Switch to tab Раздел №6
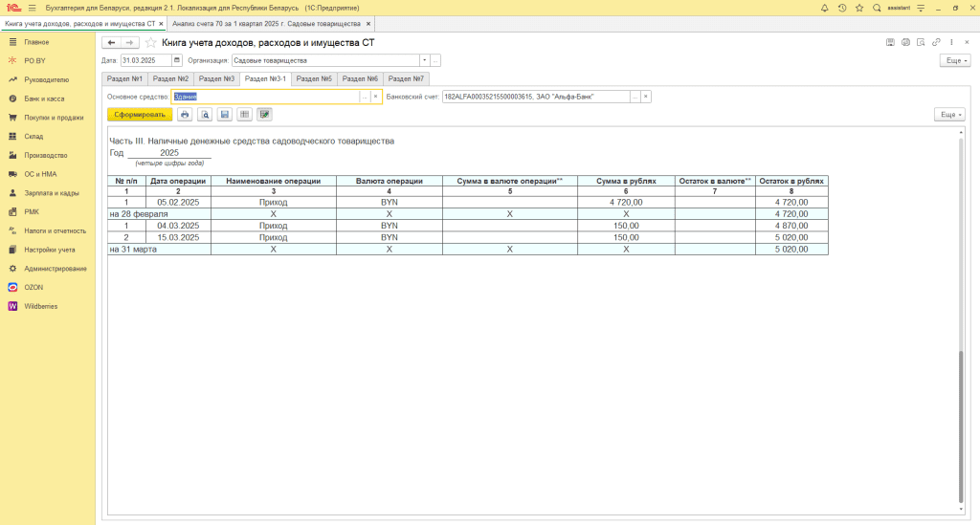This screenshot has width=980, height=525. pos(360,78)
